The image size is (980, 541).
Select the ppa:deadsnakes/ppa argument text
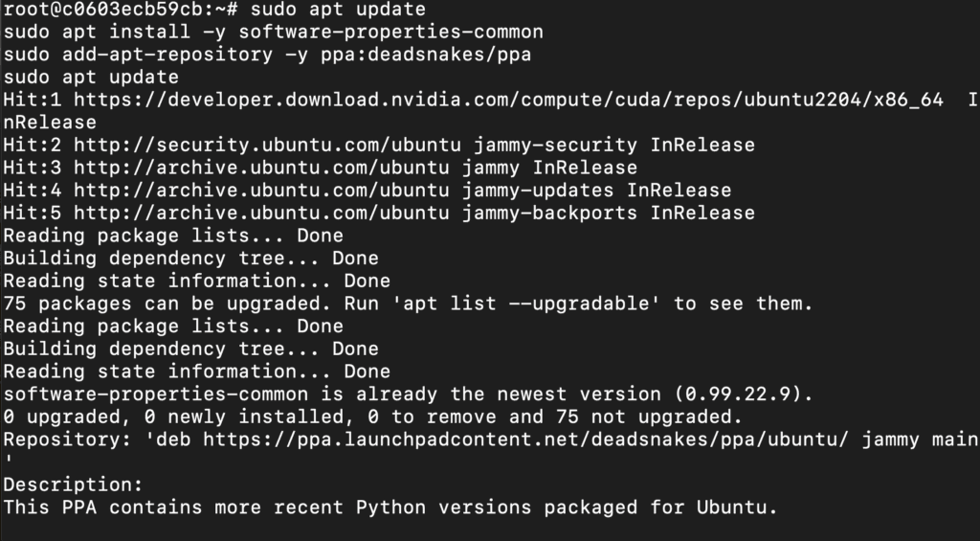426,55
